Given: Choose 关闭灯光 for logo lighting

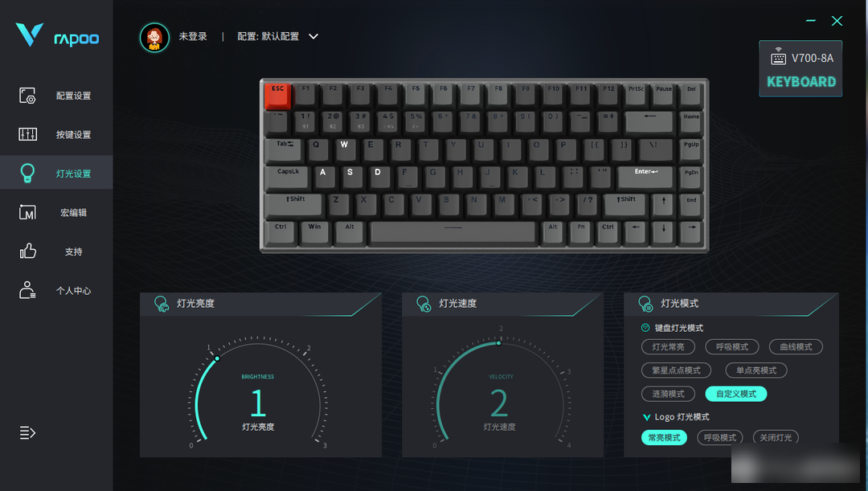Looking at the screenshot, I should (x=776, y=437).
